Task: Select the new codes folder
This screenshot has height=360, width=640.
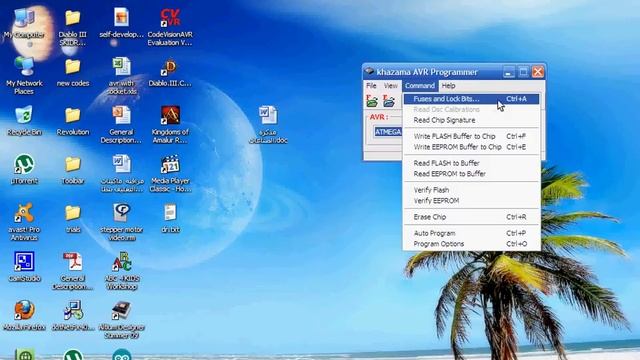Action: pyautogui.click(x=73, y=72)
